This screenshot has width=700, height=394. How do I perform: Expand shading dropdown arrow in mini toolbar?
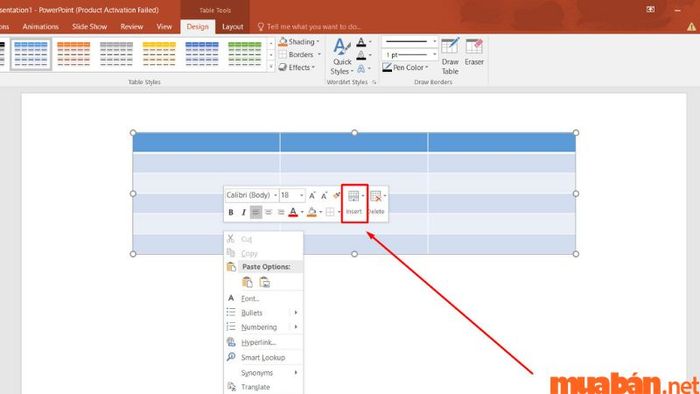(321, 212)
